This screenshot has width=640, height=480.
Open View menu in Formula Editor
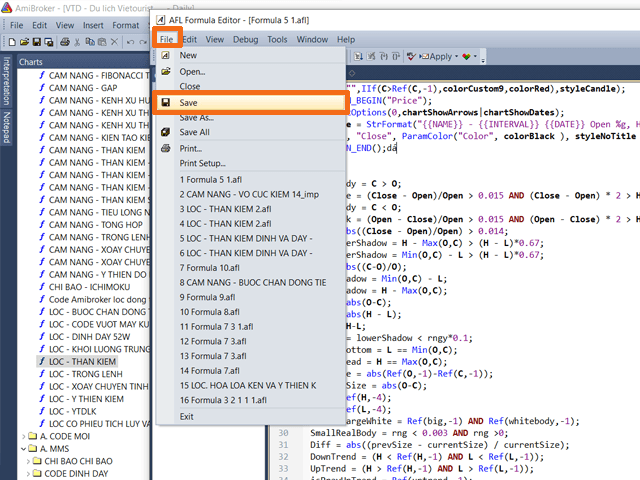pyautogui.click(x=215, y=39)
